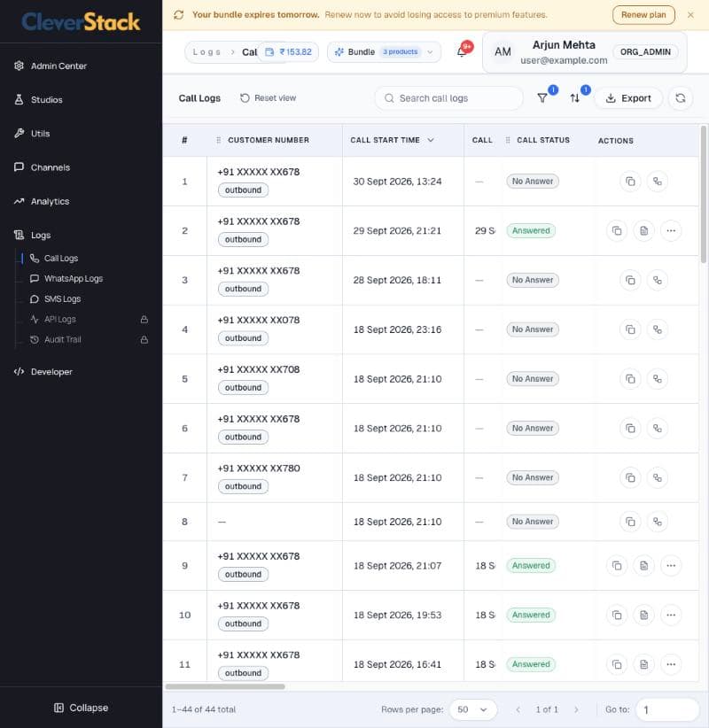The width and height of the screenshot is (709, 728).
Task: Collapse the sidebar
Action: tap(81, 708)
